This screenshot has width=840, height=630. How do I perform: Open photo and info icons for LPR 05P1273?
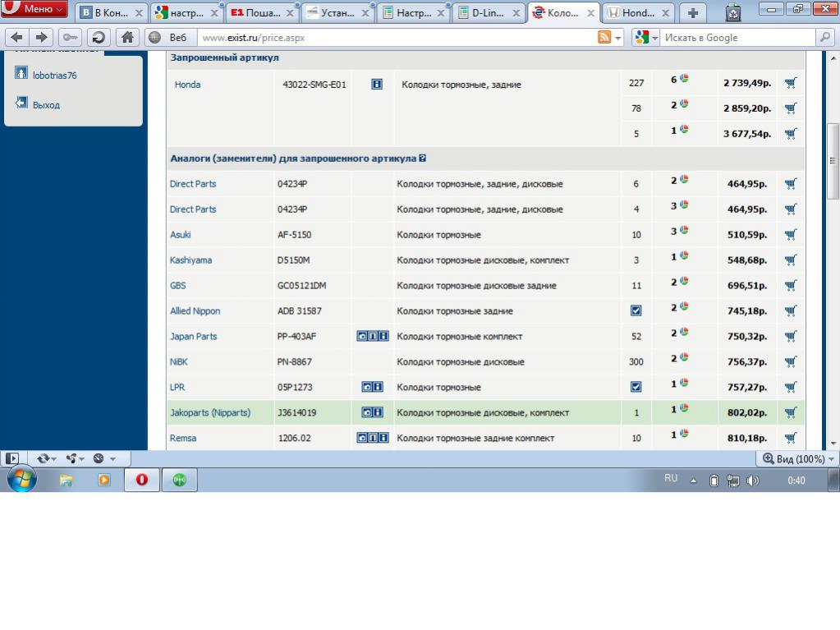coord(372,387)
